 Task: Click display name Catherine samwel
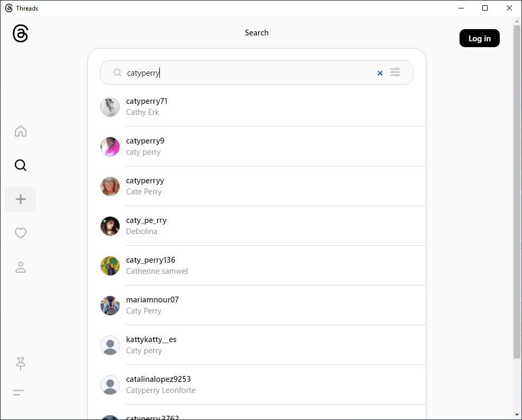point(157,271)
